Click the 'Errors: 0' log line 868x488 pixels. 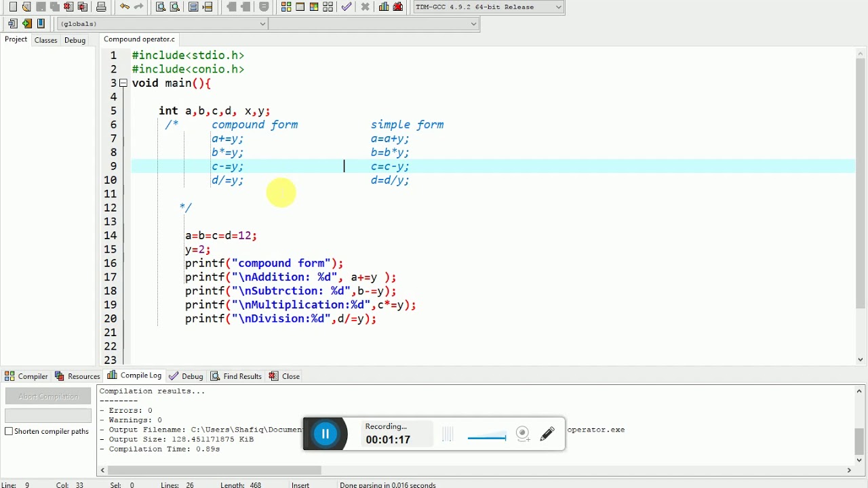point(126,410)
